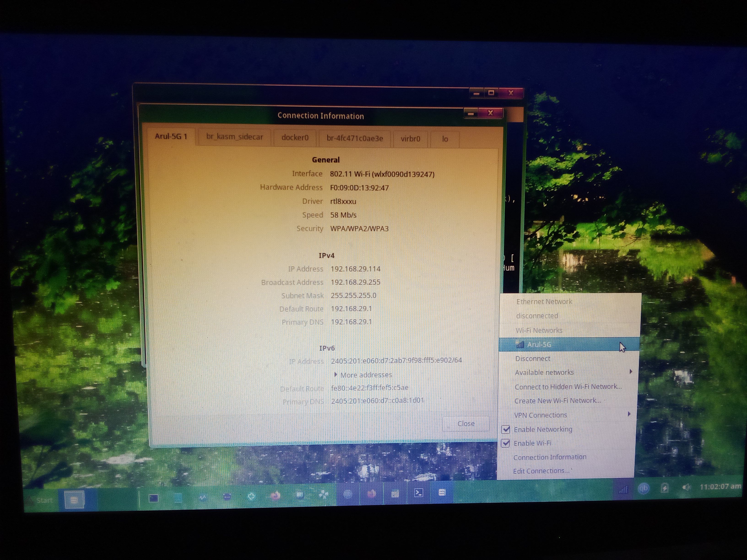Toggle the Enable Wi-Fi checkbox

coord(505,443)
